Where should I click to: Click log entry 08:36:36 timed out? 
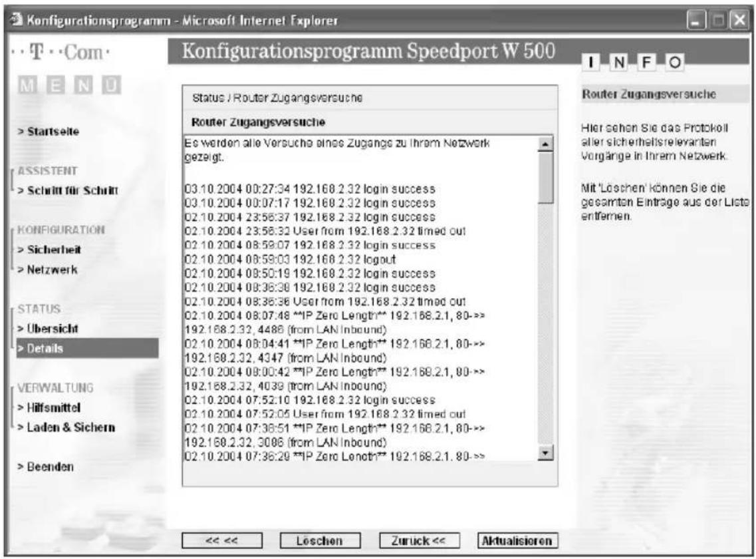pyautogui.click(x=325, y=301)
